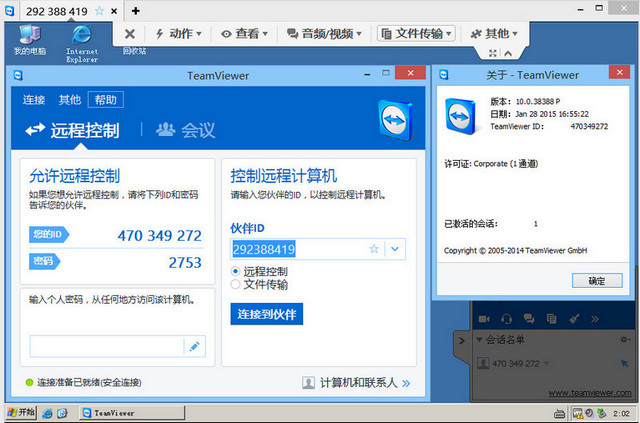The height and width of the screenshot is (423, 640).
Task: Open the partner ID history dropdown arrow
Action: point(394,249)
